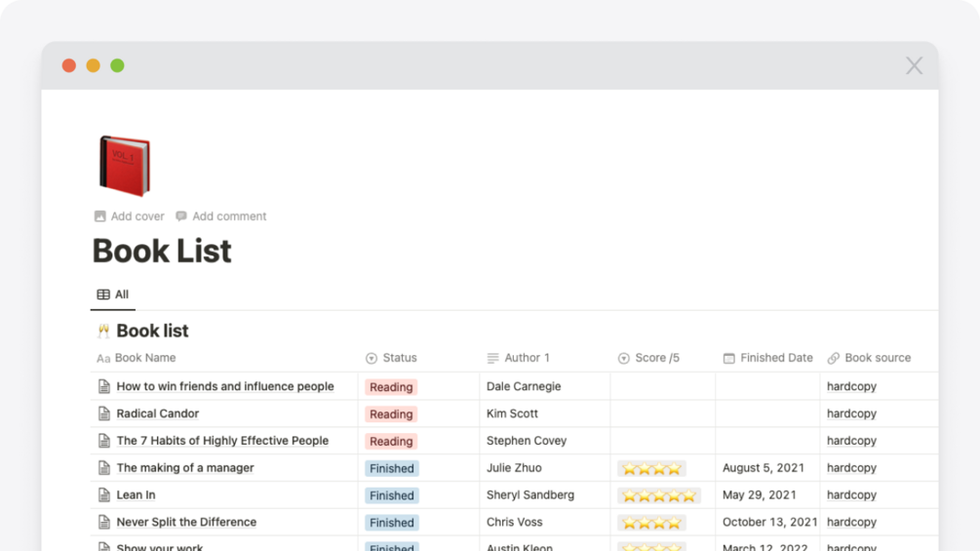Click the four-star score of The making of a manager
The image size is (980, 551).
click(x=652, y=468)
